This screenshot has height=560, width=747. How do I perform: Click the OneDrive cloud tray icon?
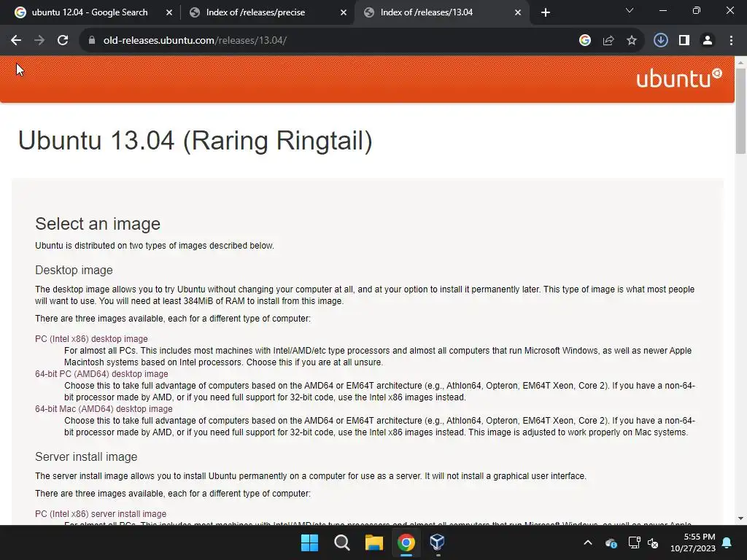pyautogui.click(x=611, y=542)
